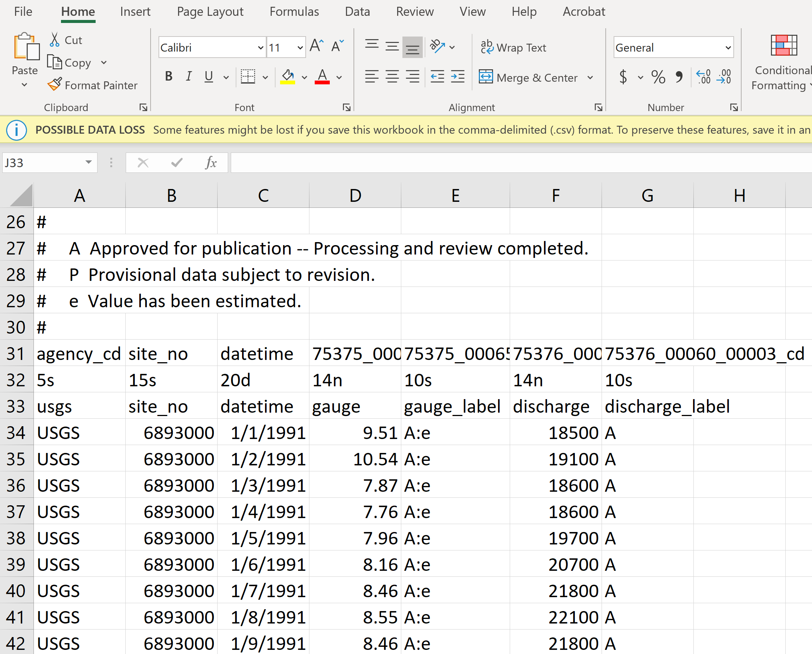Click the Increase Decimal icon

coord(703,77)
